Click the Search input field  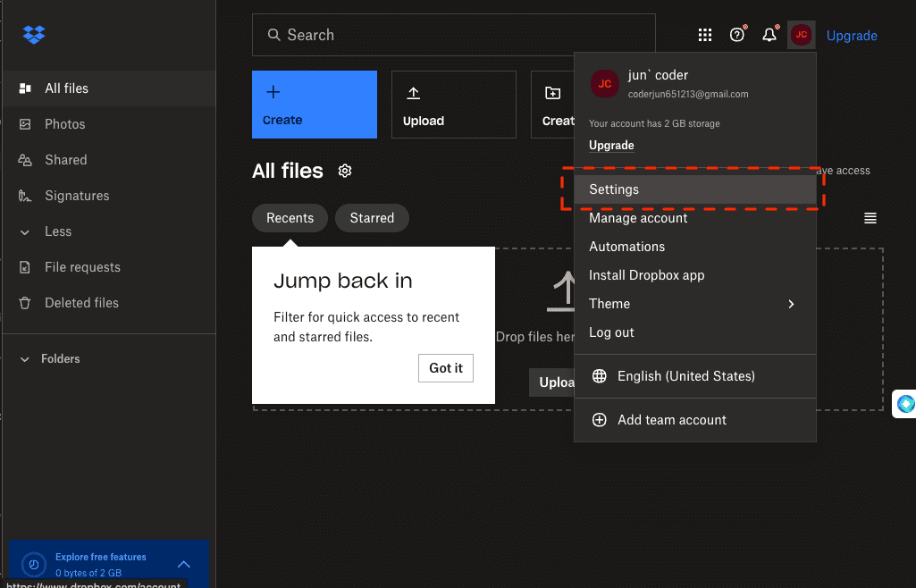454,35
